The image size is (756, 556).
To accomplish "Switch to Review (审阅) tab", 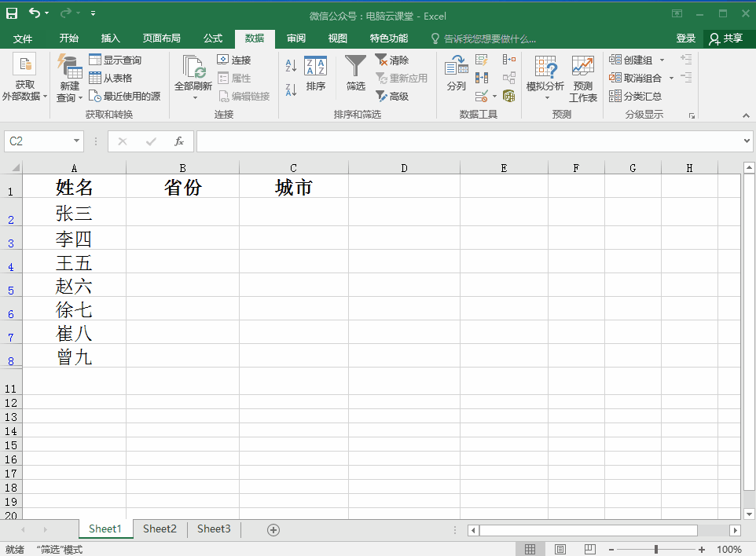I will (x=296, y=38).
